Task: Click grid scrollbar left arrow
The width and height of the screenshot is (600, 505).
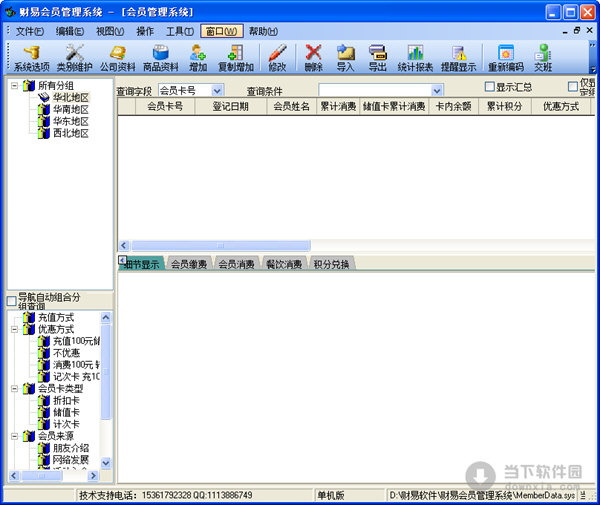Action: point(124,245)
